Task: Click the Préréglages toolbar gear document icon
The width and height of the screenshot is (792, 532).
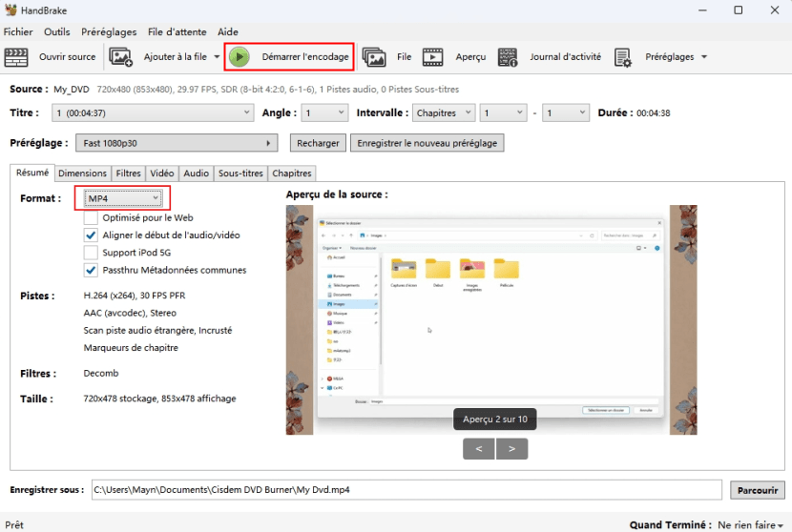Action: coord(623,57)
